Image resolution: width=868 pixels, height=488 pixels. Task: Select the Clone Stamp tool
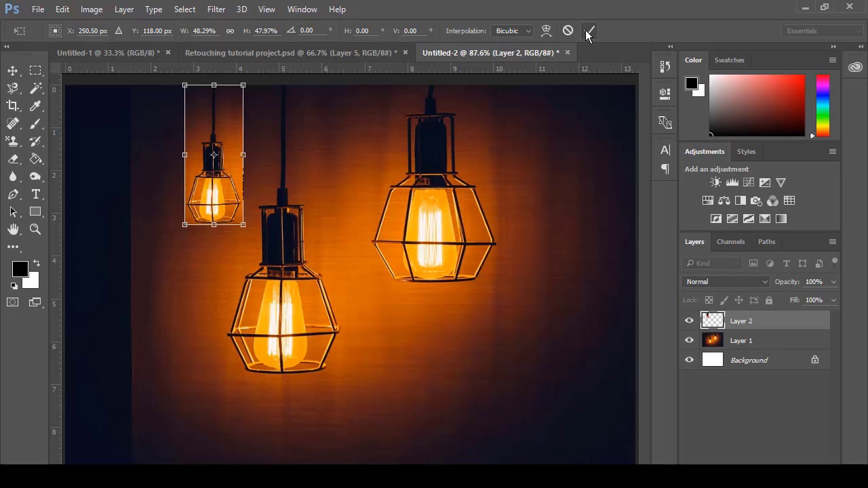point(13,141)
